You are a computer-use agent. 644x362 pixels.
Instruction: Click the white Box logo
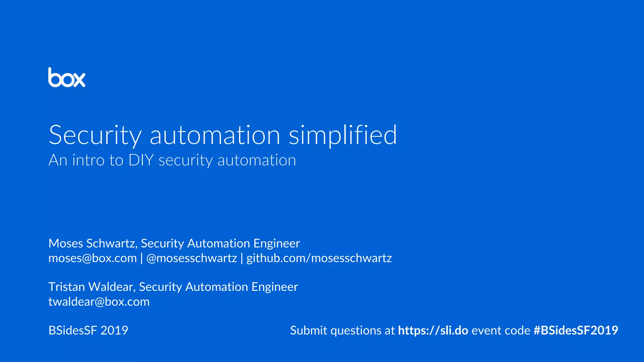click(x=67, y=77)
